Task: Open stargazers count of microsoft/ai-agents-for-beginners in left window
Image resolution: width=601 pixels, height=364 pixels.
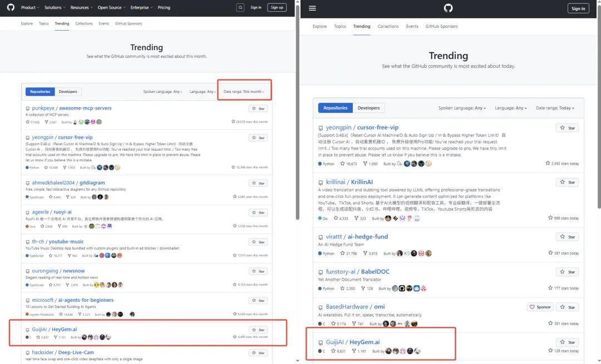Action: coord(66,315)
